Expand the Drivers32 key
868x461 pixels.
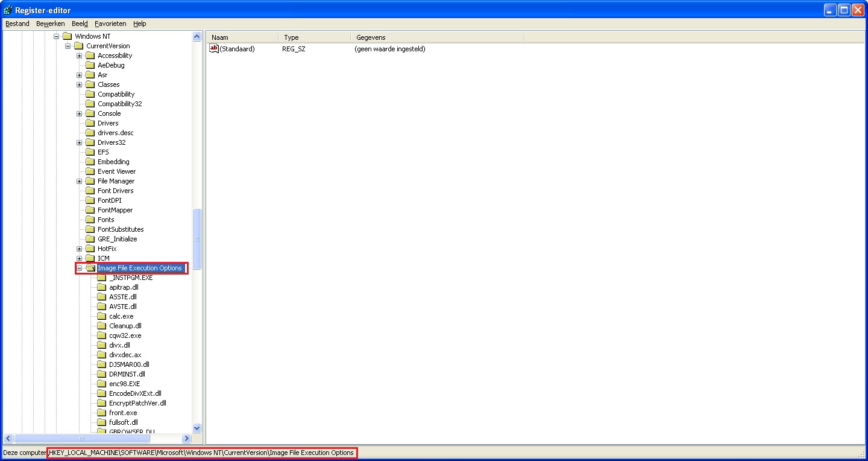(79, 142)
